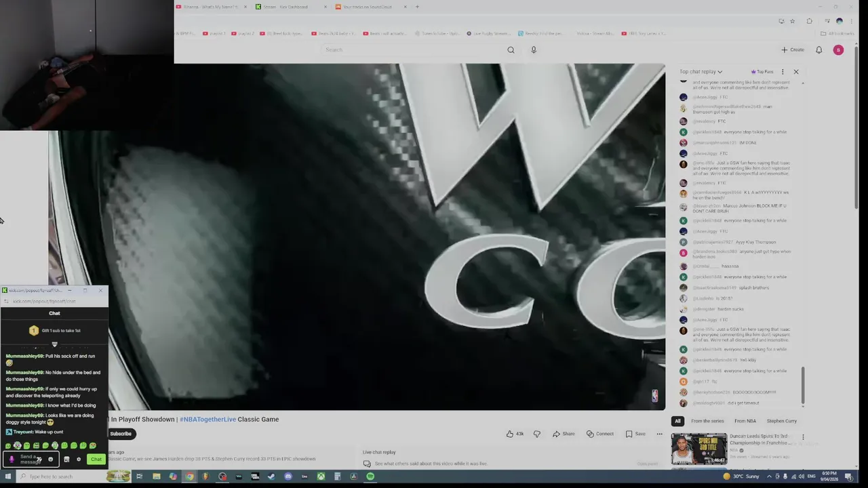Open the chat replay three-dot options
This screenshot has height=488, width=868.
pos(783,71)
